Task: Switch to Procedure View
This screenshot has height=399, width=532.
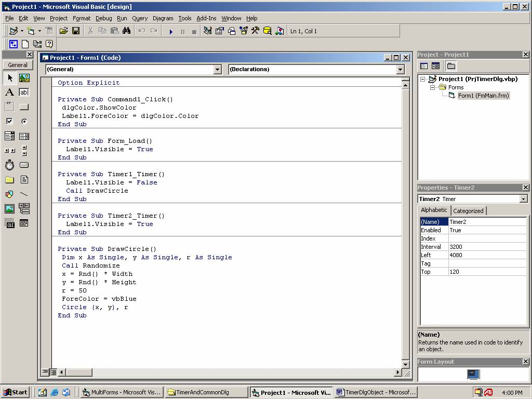Action: (x=45, y=372)
